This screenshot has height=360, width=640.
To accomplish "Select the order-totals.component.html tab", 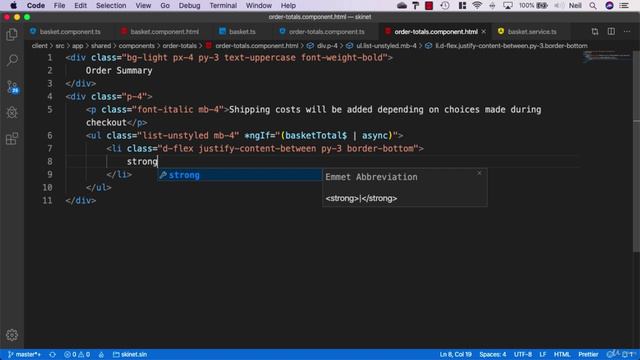I will tap(436, 31).
